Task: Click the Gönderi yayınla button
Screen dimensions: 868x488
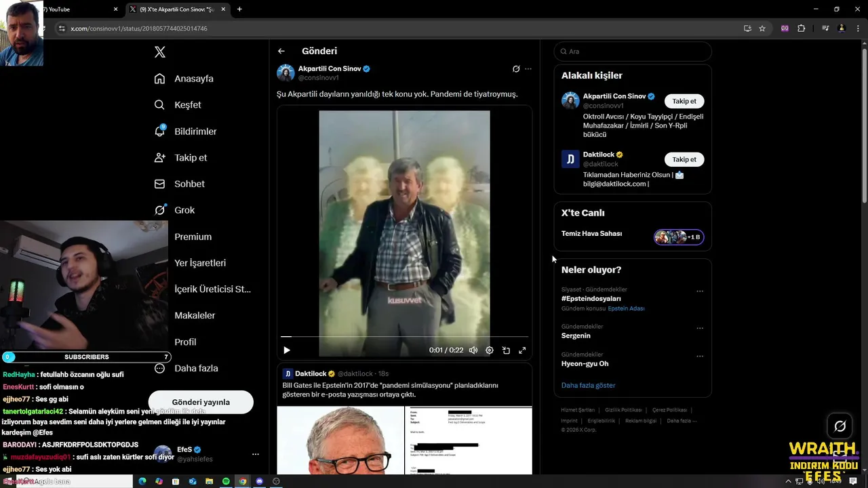Action: 201,402
